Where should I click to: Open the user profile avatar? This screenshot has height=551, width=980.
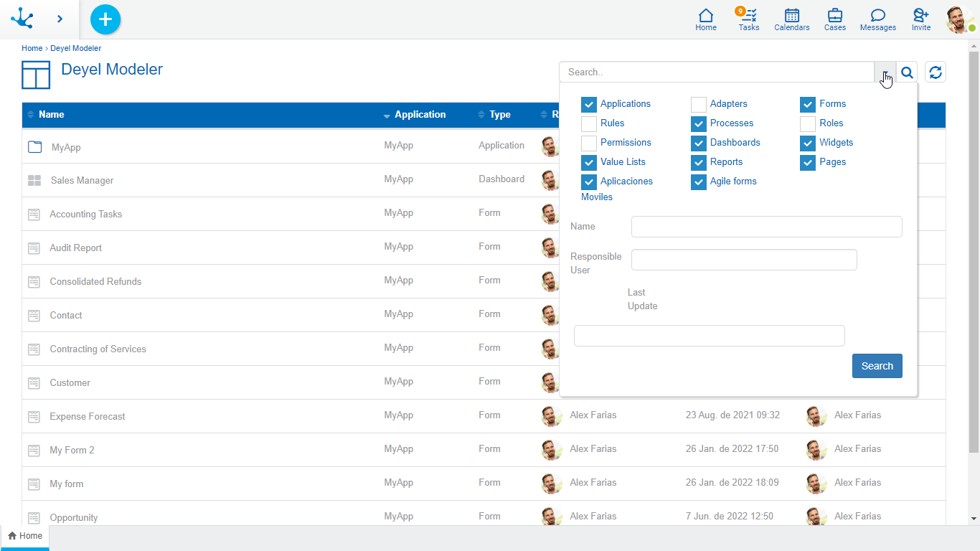pos(960,19)
